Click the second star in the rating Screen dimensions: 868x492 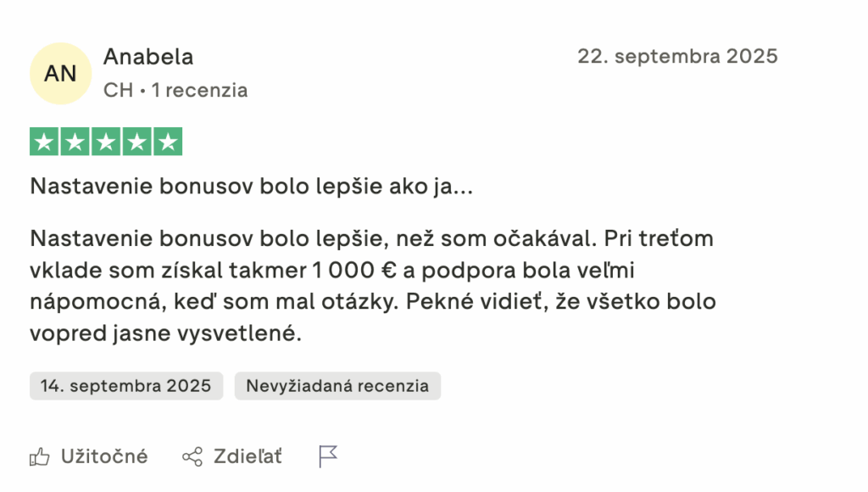pyautogui.click(x=75, y=143)
